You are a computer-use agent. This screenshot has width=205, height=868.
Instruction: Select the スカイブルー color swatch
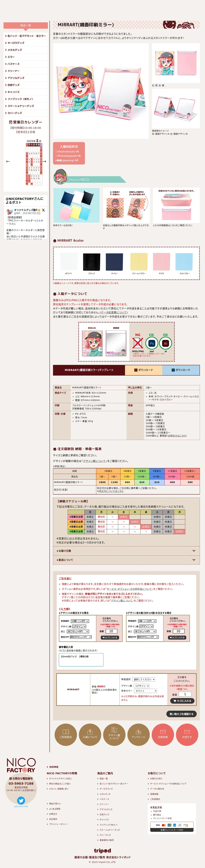[184, 262]
